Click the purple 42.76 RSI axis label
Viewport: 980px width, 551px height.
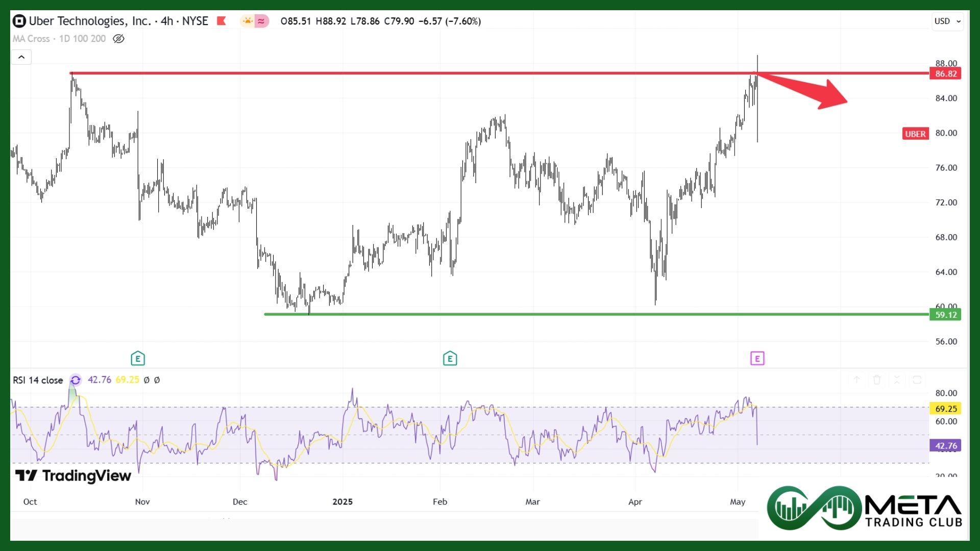coord(946,445)
